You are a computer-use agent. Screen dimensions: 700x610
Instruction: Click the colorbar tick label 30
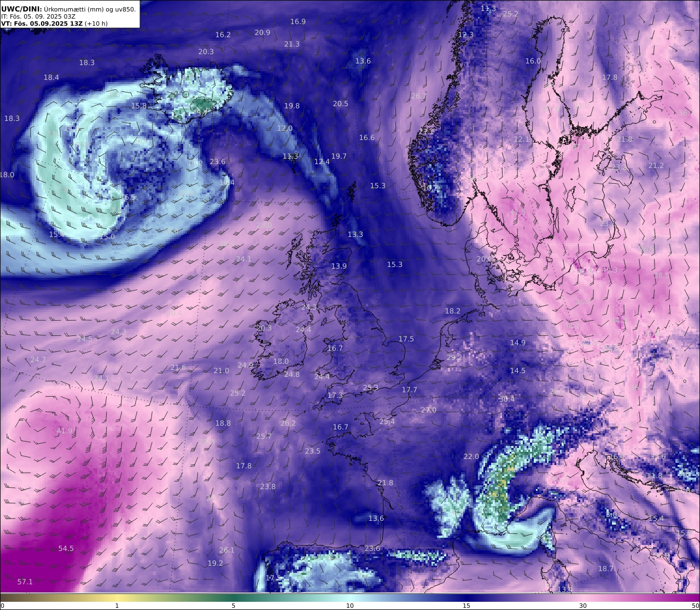click(583, 606)
